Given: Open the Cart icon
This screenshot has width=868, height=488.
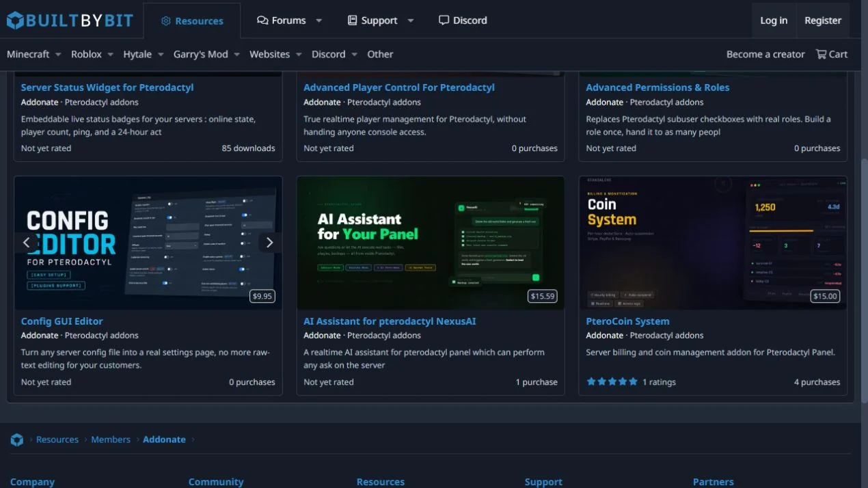Looking at the screenshot, I should [x=821, y=54].
